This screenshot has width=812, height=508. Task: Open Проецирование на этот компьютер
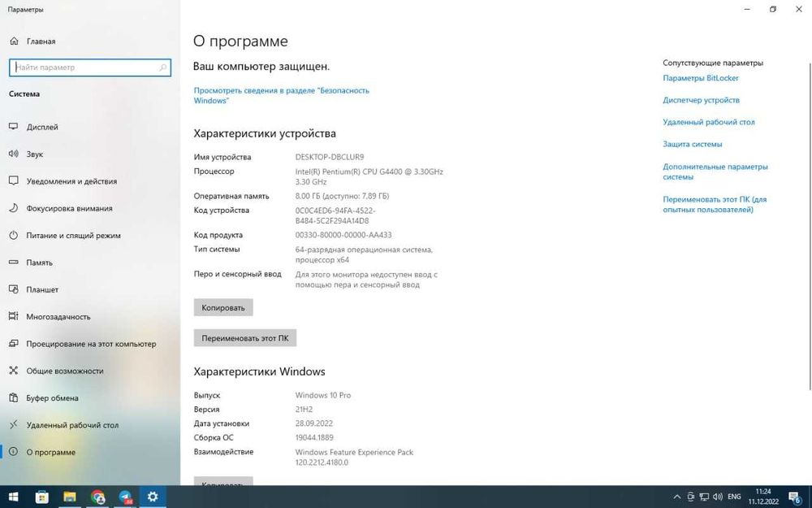pyautogui.click(x=90, y=344)
